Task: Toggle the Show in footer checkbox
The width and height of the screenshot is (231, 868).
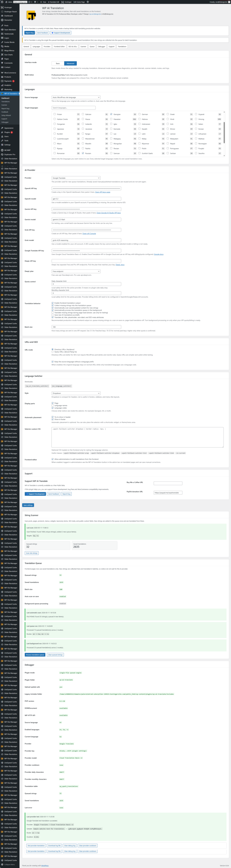Action: pos(52,419)
